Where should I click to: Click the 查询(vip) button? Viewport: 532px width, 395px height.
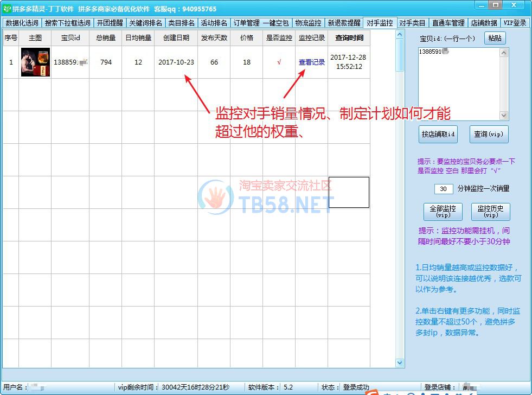point(489,134)
